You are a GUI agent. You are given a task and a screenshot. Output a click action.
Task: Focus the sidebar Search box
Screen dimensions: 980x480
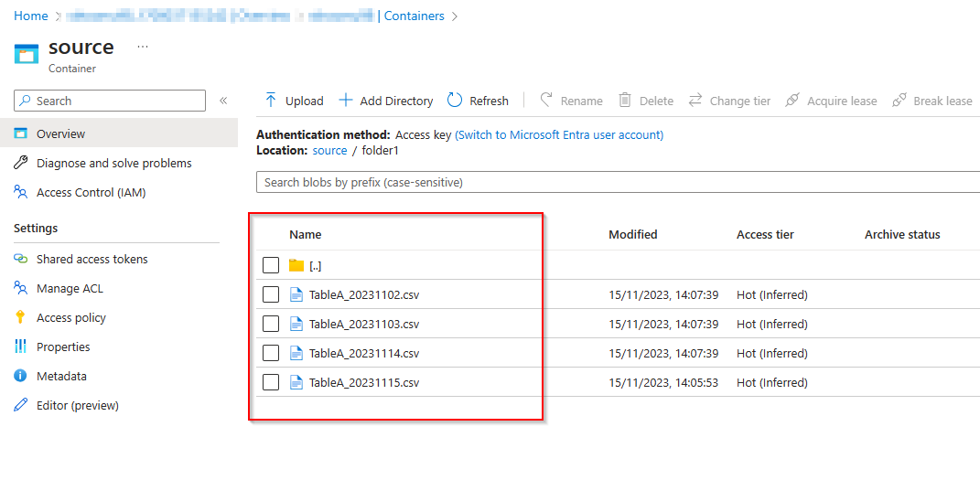110,101
